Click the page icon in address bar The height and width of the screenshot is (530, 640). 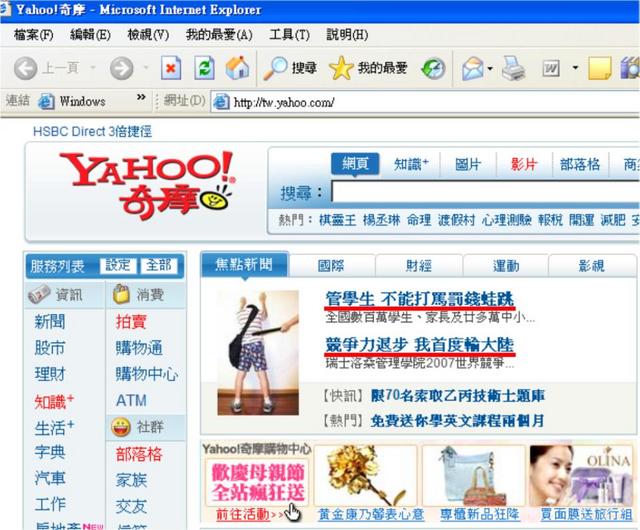pyautogui.click(x=221, y=102)
